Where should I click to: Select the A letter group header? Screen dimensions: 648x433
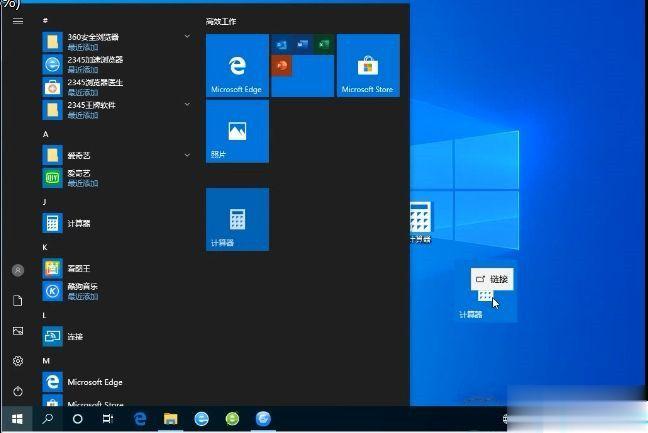(45, 134)
